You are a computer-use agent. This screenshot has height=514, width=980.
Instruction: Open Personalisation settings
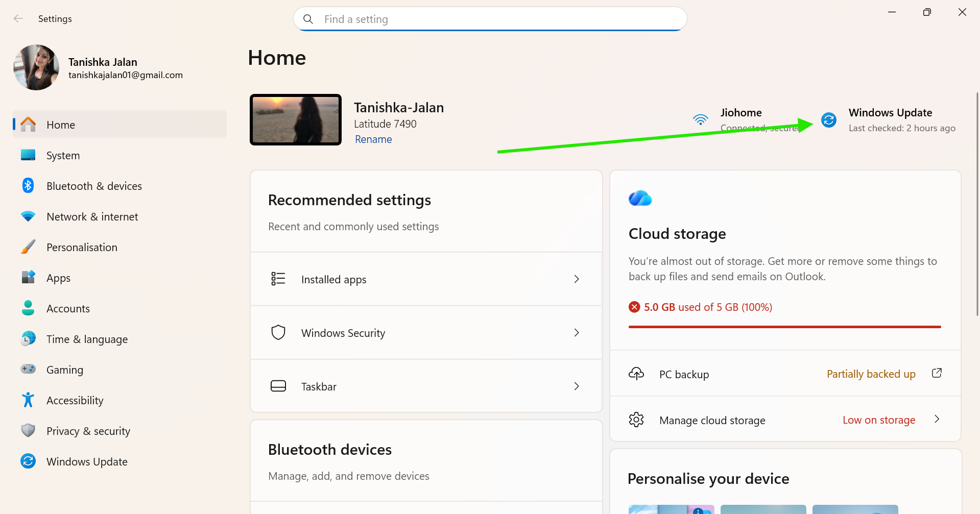(x=120, y=247)
